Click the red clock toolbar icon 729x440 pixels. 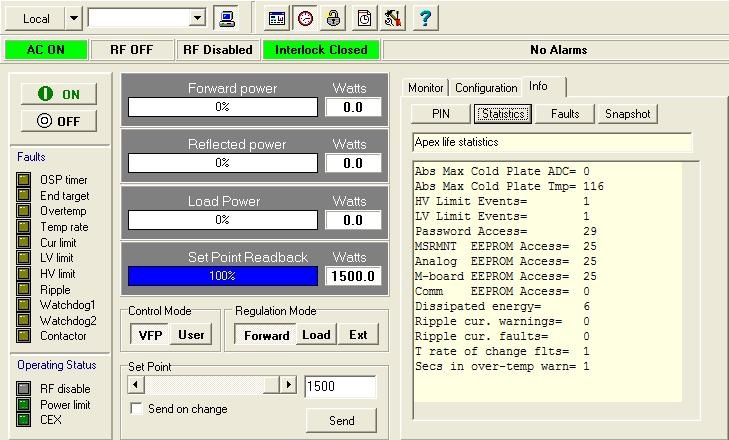point(305,18)
